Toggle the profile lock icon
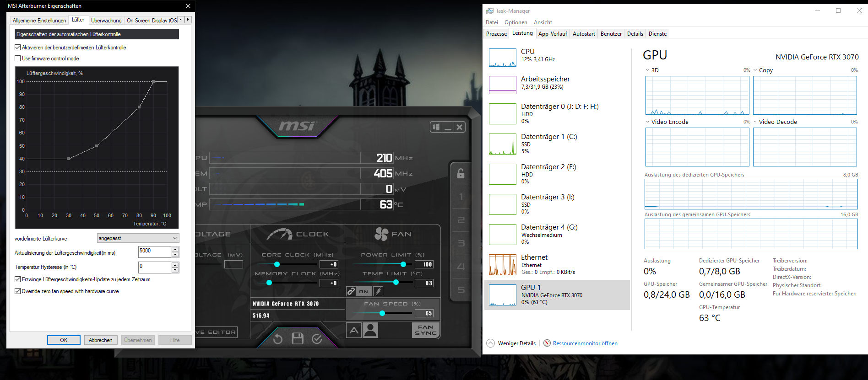Image resolution: width=868 pixels, height=380 pixels. 461,173
